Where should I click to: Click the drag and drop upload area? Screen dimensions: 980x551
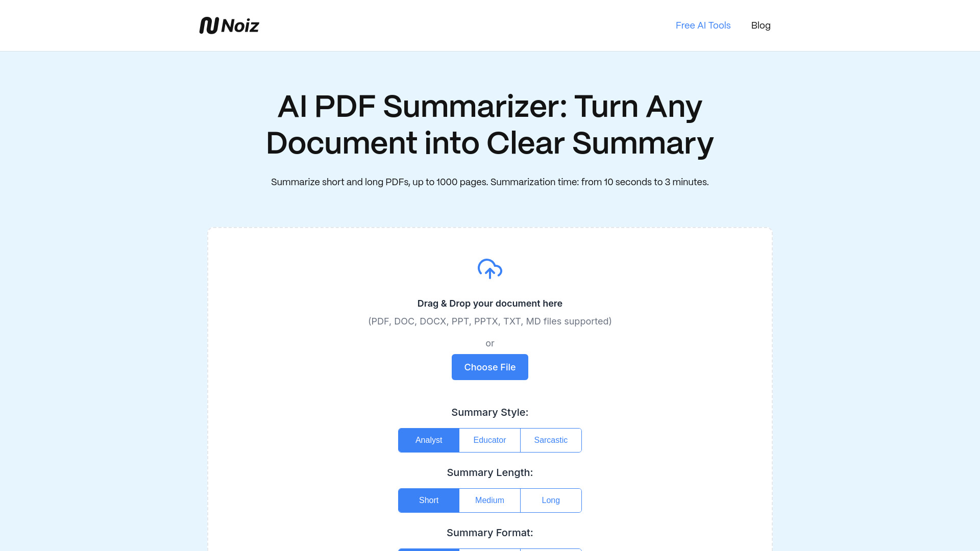pos(490,304)
